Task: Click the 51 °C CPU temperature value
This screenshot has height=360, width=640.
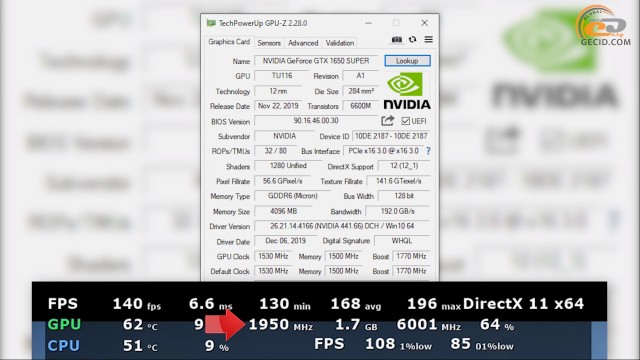Action: [140, 346]
